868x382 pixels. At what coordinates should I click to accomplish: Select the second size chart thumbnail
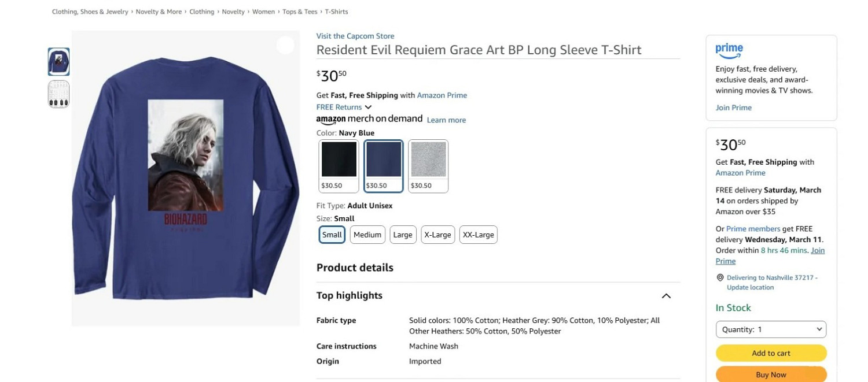click(x=58, y=94)
